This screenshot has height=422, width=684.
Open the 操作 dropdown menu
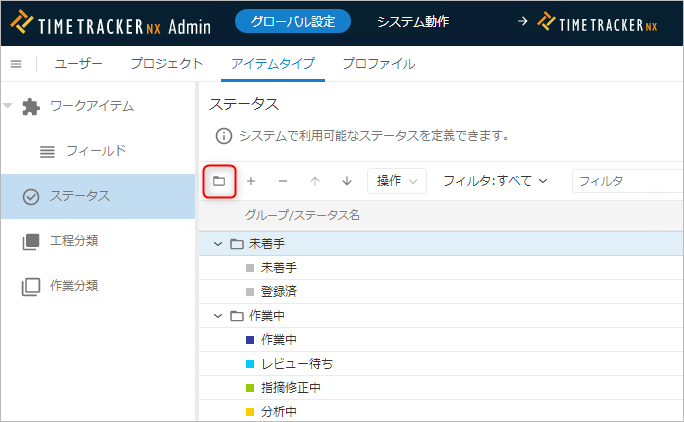tap(397, 181)
